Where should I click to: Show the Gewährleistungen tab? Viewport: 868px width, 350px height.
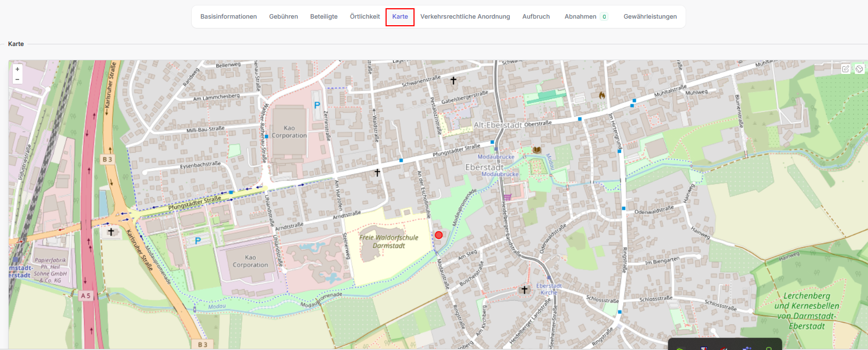point(650,16)
